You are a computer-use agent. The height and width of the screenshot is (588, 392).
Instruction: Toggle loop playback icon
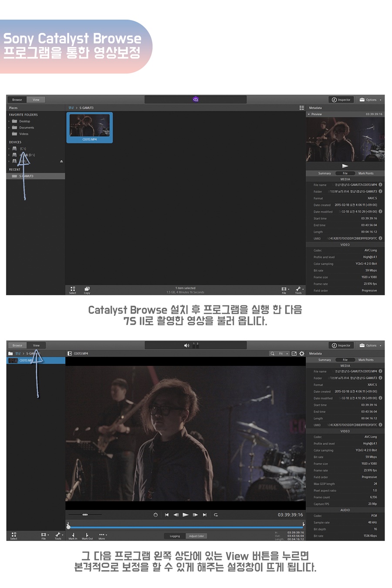216,515
